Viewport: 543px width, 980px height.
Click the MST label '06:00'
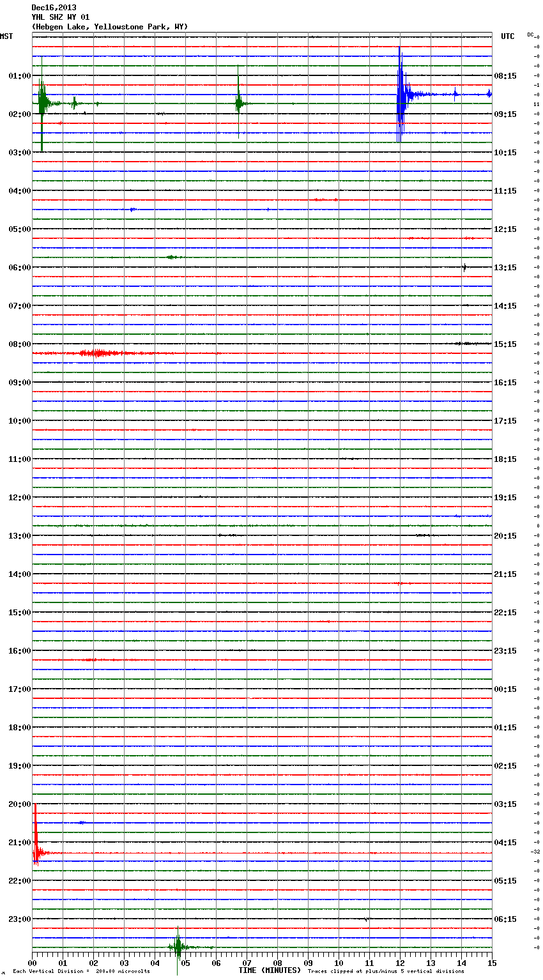(19, 268)
